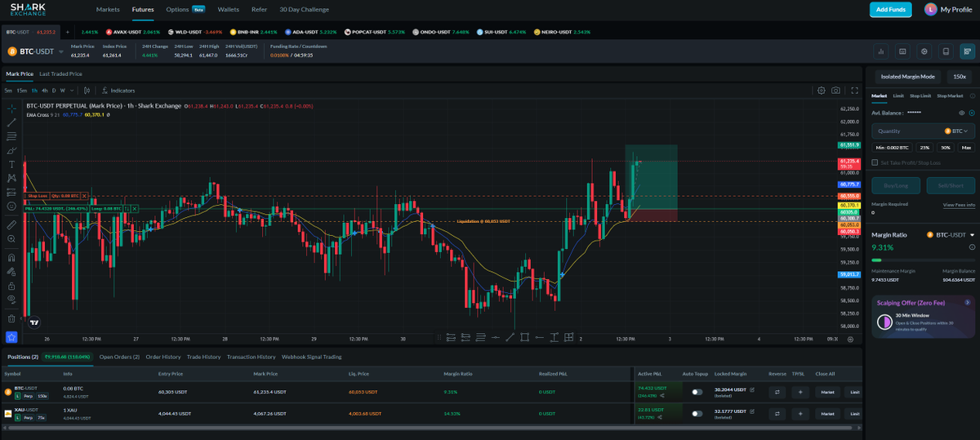Enter chart fullscreen mode
Viewport: 980px width, 440px height.
(854, 91)
